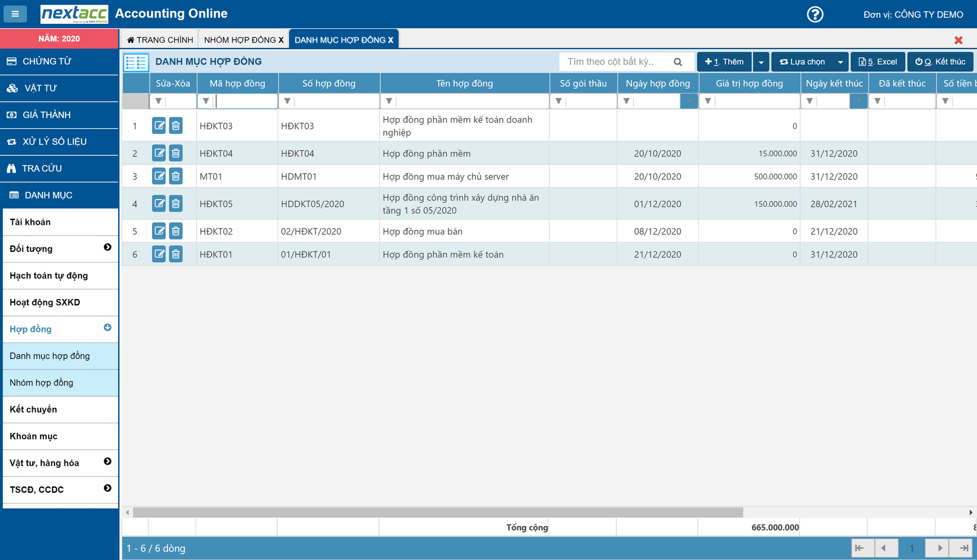977x560 pixels.
Task: Go to the TRANG CHÍNH tab
Action: (x=161, y=40)
